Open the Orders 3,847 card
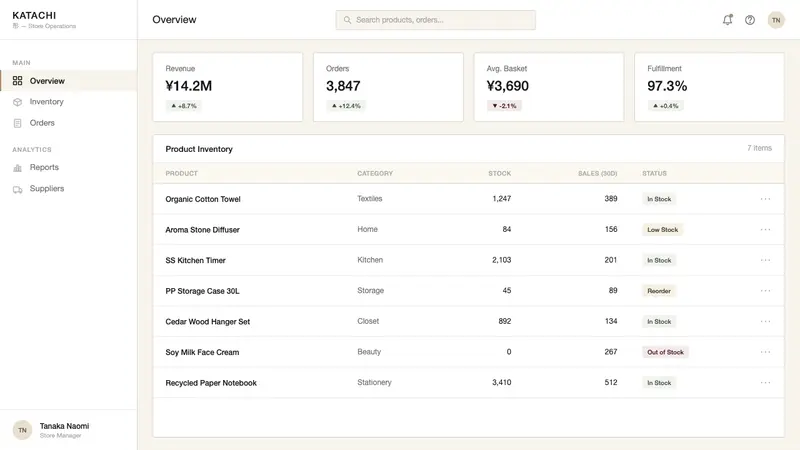The height and width of the screenshot is (450, 800). tap(388, 87)
